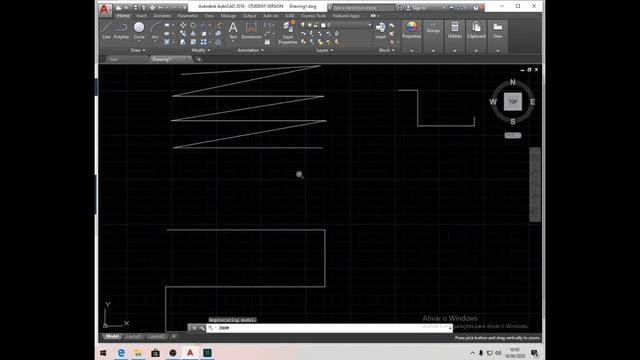
Task: Switch to the Annotate ribbon tab
Action: [x=162, y=16]
